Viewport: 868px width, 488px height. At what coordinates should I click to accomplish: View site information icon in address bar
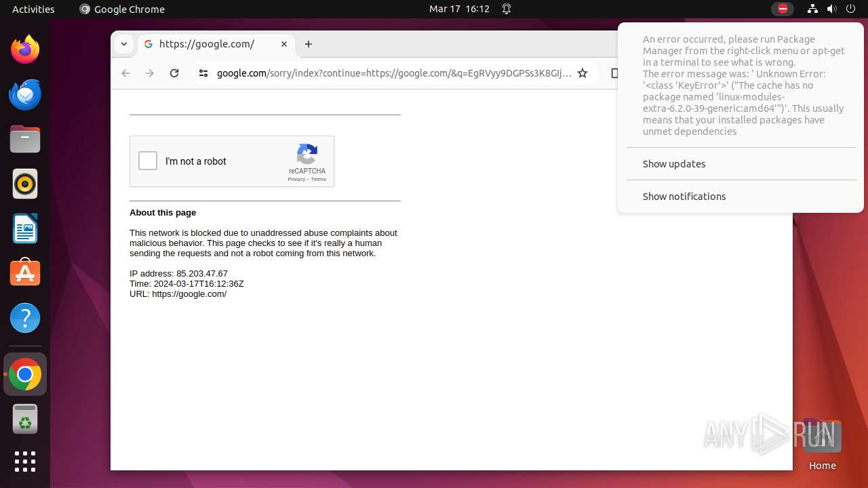(x=203, y=73)
